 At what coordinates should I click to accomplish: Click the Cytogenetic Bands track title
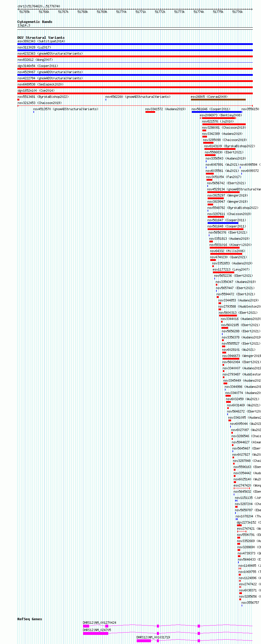click(35, 22)
